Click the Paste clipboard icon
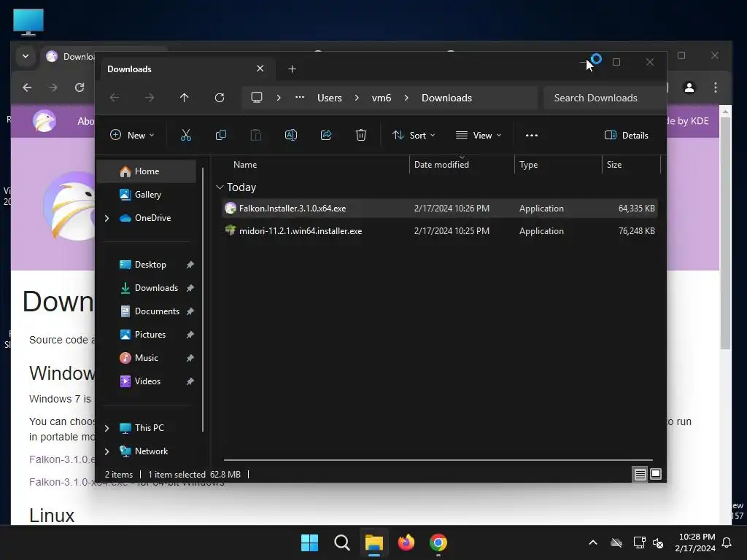The height and width of the screenshot is (560, 747). [x=256, y=135]
